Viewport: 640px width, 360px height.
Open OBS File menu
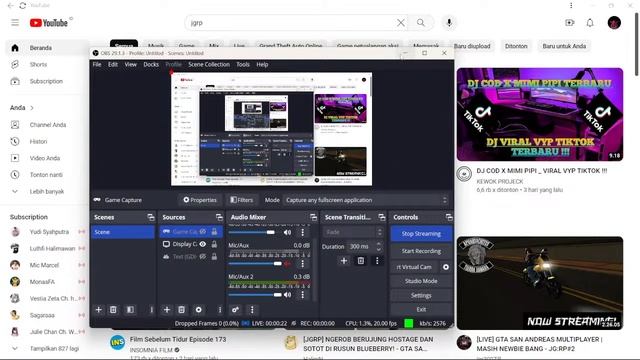97,64
